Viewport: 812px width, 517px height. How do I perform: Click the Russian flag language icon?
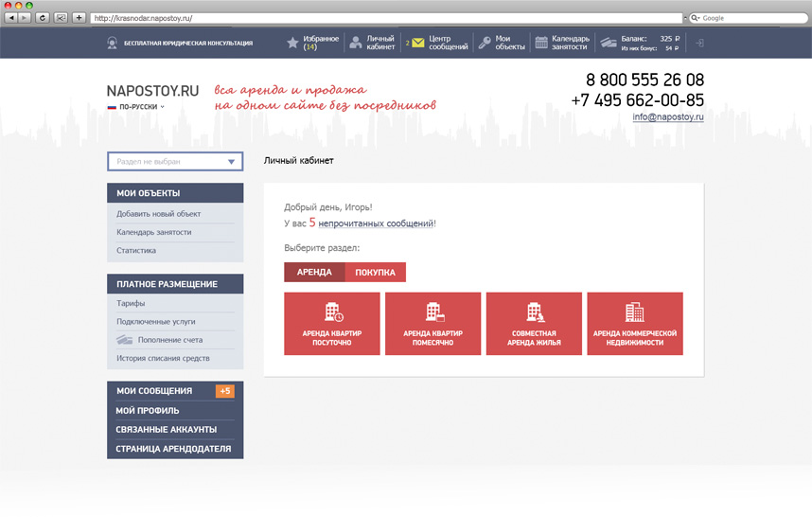(112, 107)
